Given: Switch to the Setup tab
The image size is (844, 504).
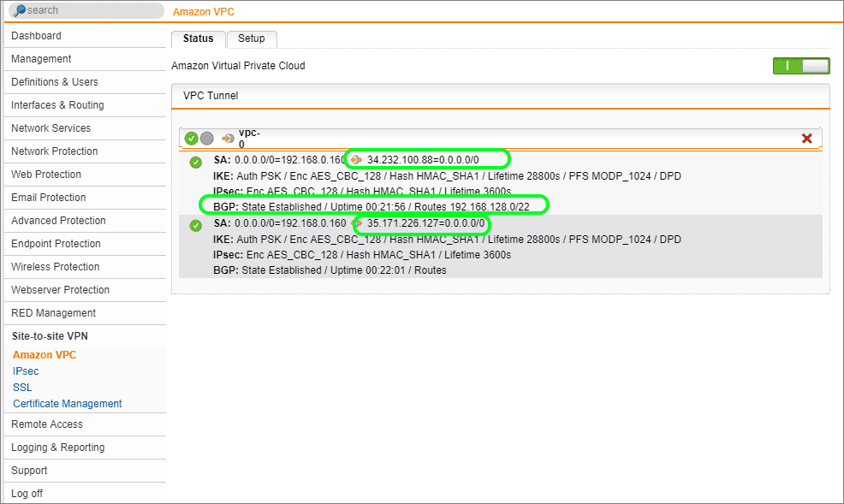Looking at the screenshot, I should [x=252, y=39].
